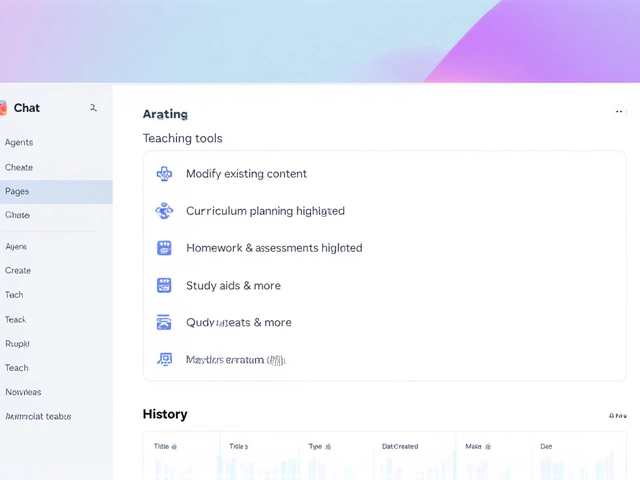Open Teach in the sidebar
The image size is (640, 480).
[x=17, y=368]
